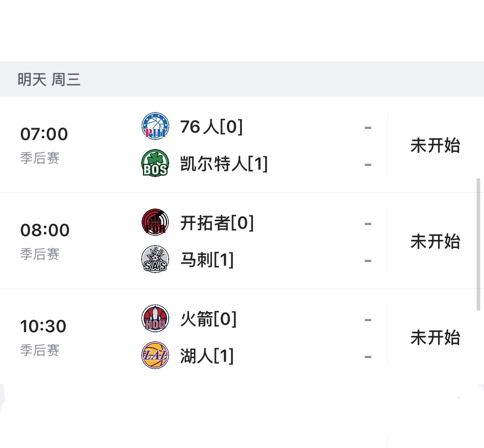Click the 10:30 game time
484x448 pixels.
pyautogui.click(x=43, y=326)
